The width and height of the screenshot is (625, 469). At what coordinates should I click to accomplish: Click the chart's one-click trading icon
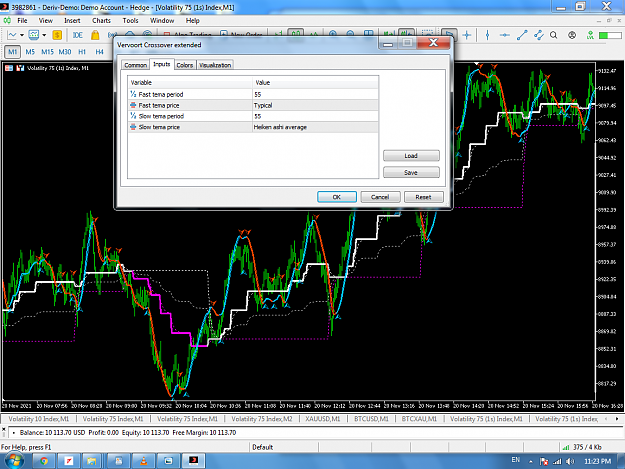(9, 68)
